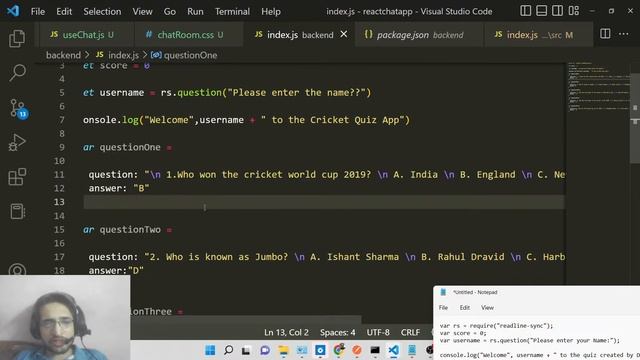Open the Search view in activity bar
Screen dimensions: 640x360
tap(17, 73)
